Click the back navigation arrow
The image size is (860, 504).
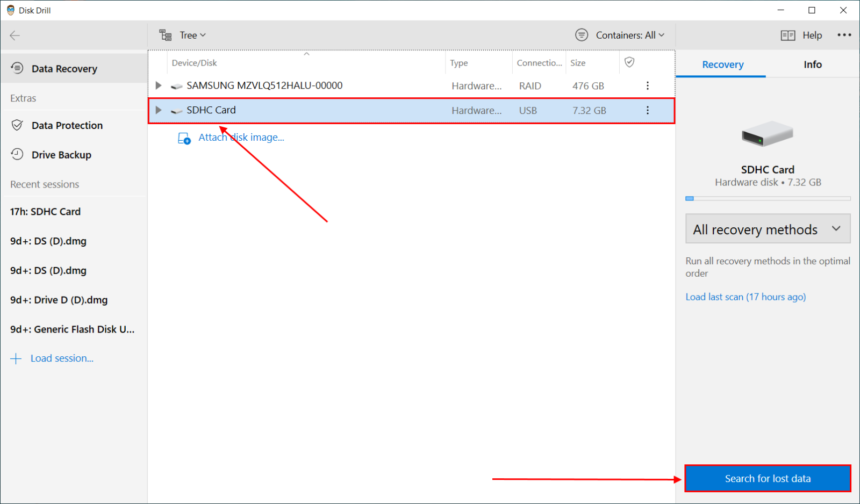click(x=15, y=35)
